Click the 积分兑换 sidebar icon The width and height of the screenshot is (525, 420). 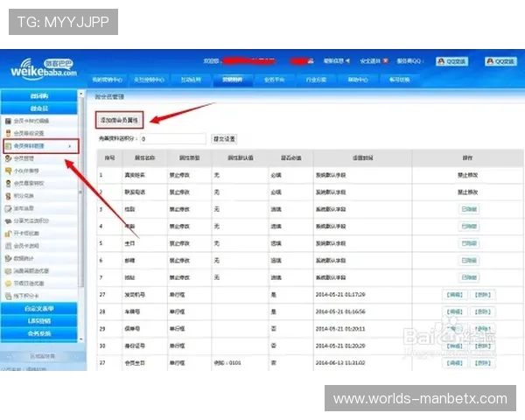point(8,196)
